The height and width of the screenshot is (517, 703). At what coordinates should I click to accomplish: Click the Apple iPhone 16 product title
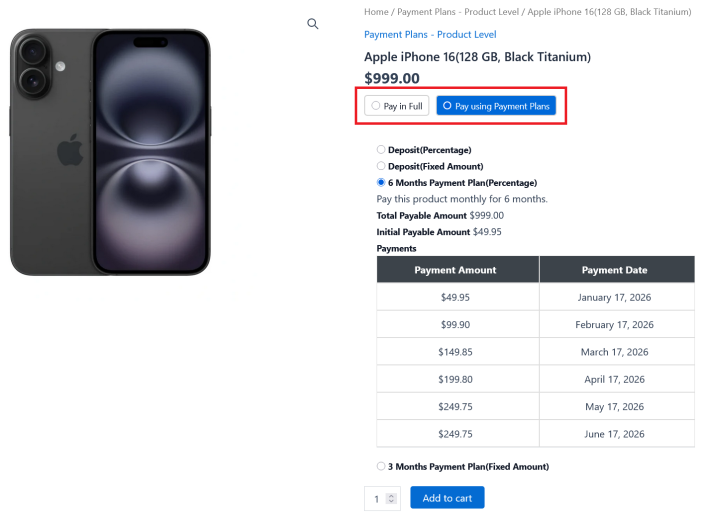tap(477, 57)
